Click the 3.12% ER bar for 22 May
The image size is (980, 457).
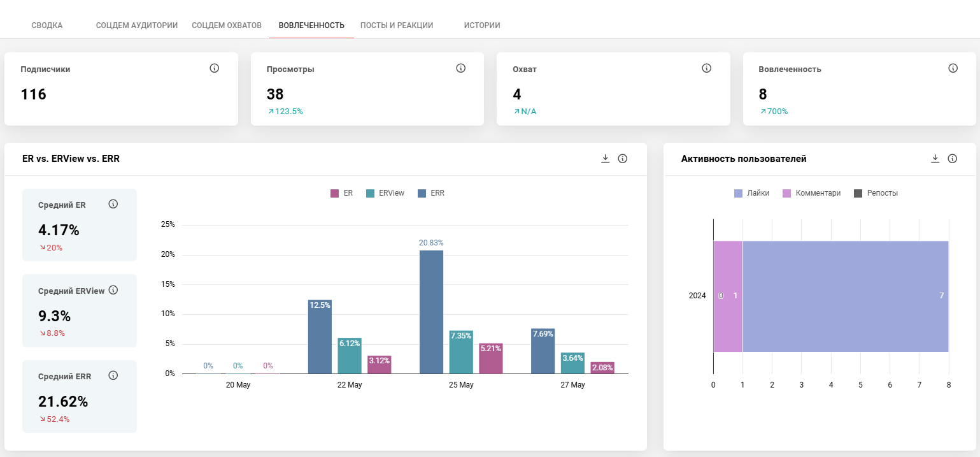(x=380, y=365)
